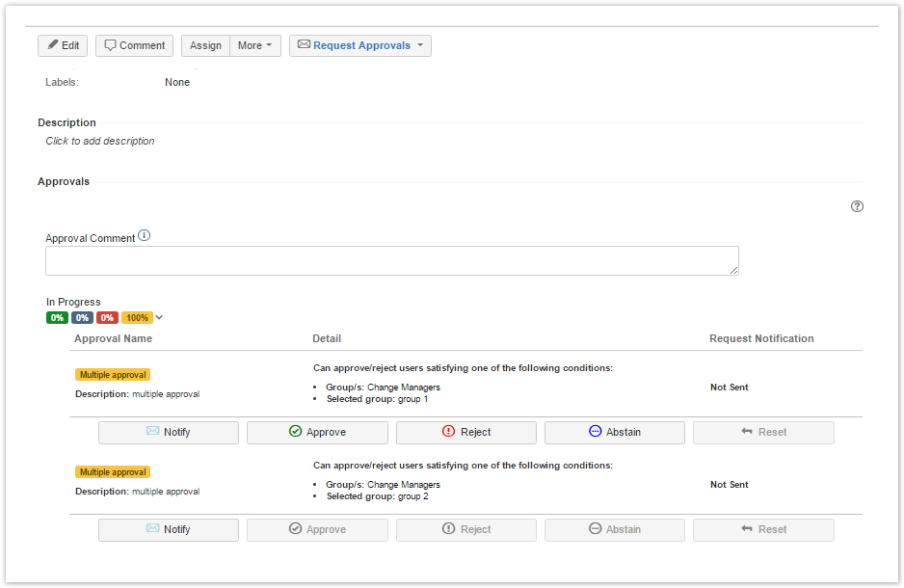The width and height of the screenshot is (904, 588).
Task: Click the Comment button
Action: coord(134,45)
